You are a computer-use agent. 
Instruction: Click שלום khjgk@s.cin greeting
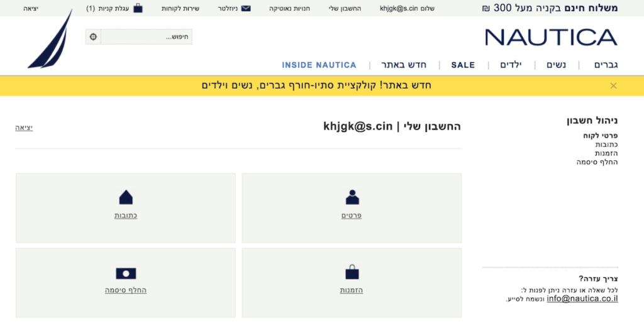pyautogui.click(x=407, y=8)
